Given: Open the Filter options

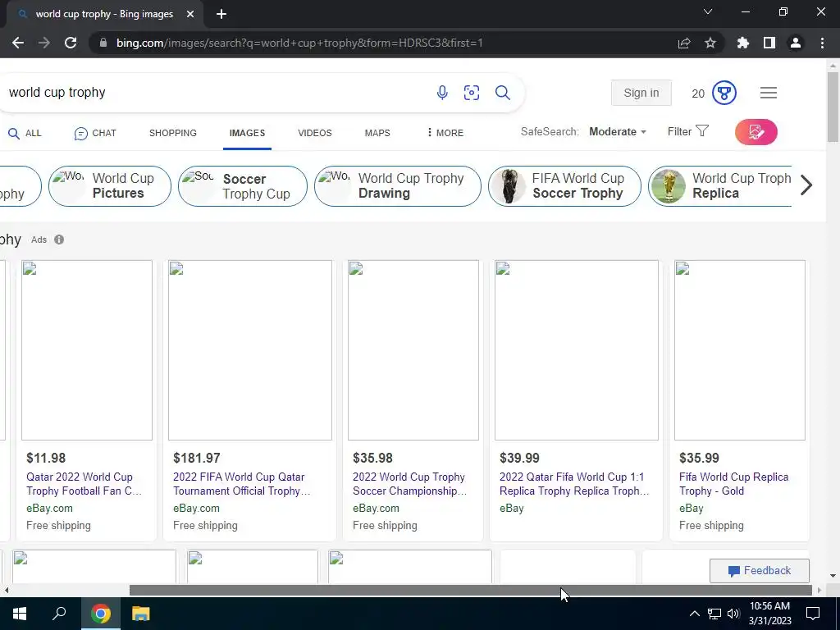Looking at the screenshot, I should 688,131.
